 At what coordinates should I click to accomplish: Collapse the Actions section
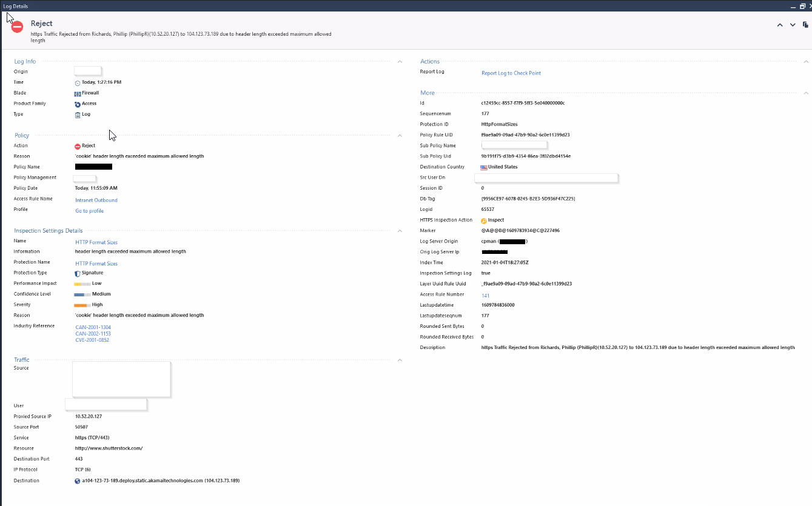pos(806,62)
